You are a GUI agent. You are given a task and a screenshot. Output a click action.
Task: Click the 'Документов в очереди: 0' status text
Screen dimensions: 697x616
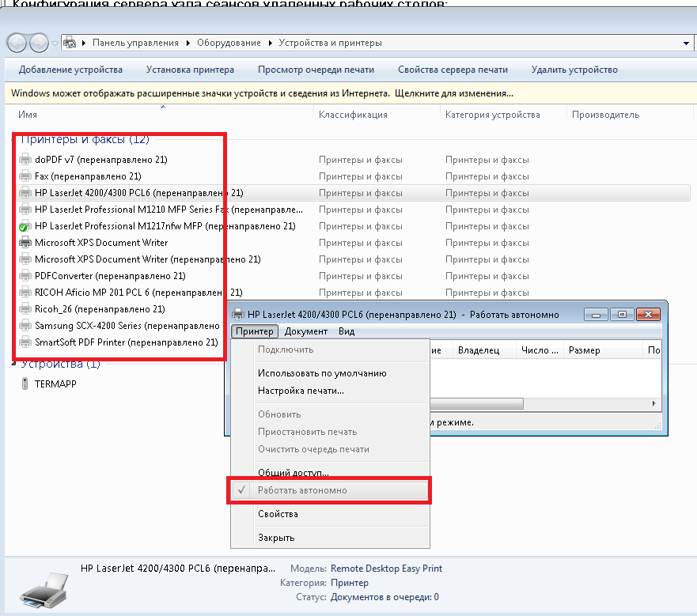(x=384, y=597)
